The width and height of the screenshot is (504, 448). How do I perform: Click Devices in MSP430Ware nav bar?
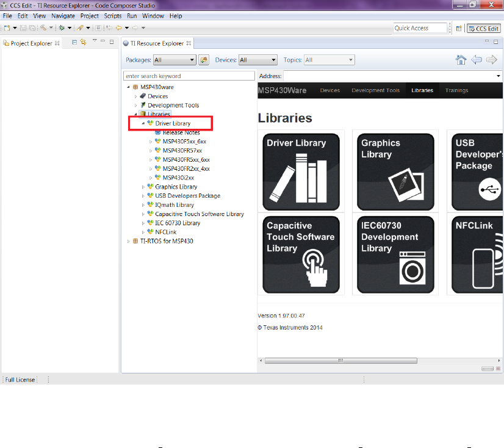[329, 90]
